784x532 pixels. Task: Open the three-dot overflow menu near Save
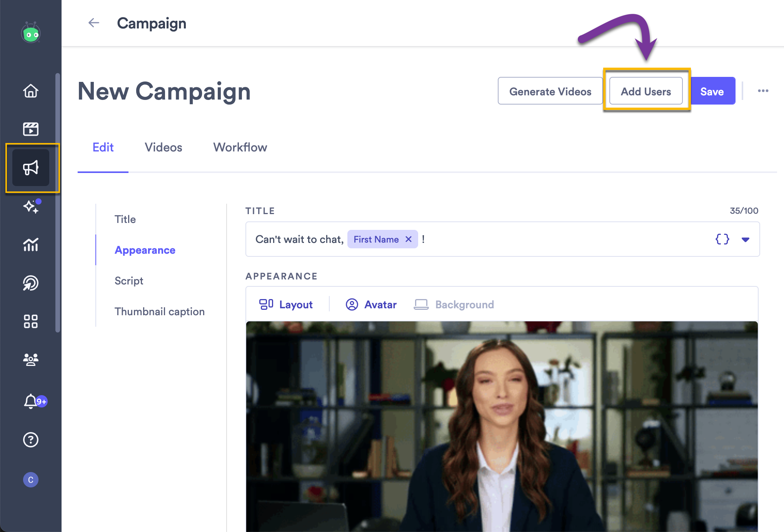coord(763,91)
